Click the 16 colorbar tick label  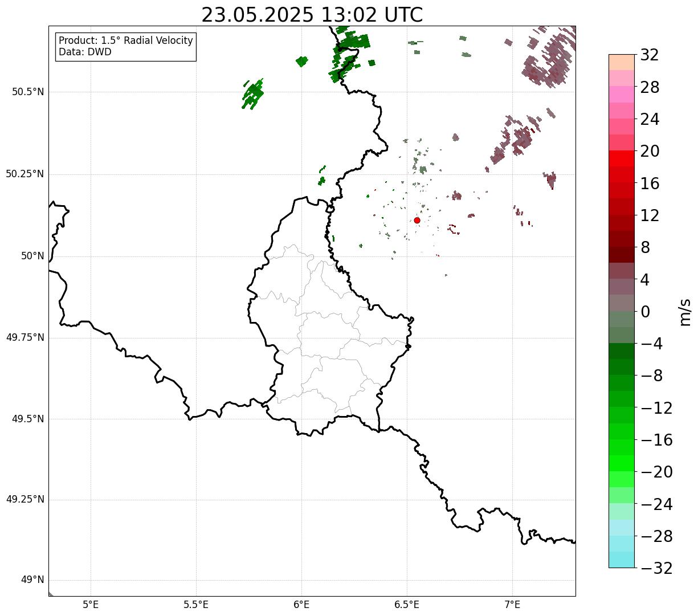pos(650,183)
